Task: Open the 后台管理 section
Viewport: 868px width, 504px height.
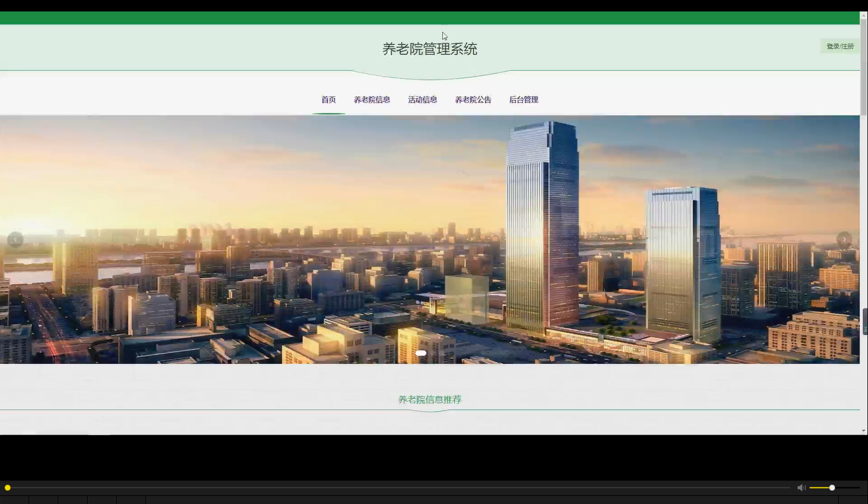Action: coord(523,99)
